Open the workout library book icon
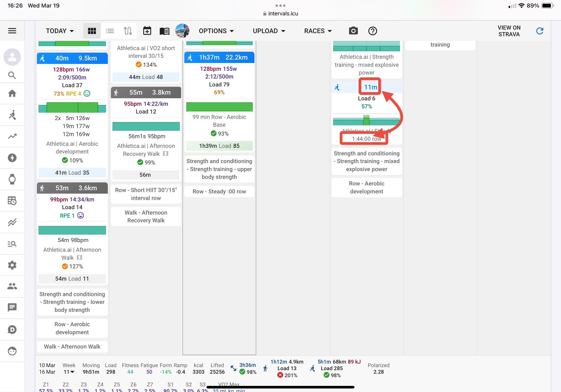 click(x=164, y=31)
